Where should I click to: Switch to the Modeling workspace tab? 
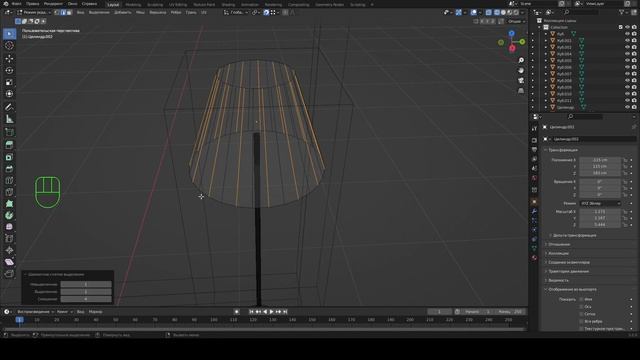pyautogui.click(x=133, y=4)
